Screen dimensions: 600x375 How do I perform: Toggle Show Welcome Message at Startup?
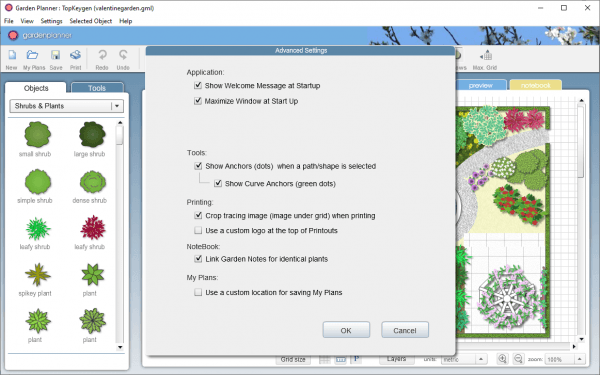point(198,85)
